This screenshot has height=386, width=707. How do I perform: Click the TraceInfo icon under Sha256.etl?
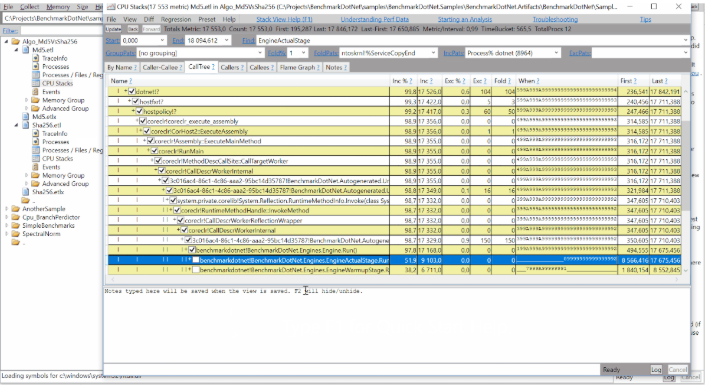tap(36, 133)
